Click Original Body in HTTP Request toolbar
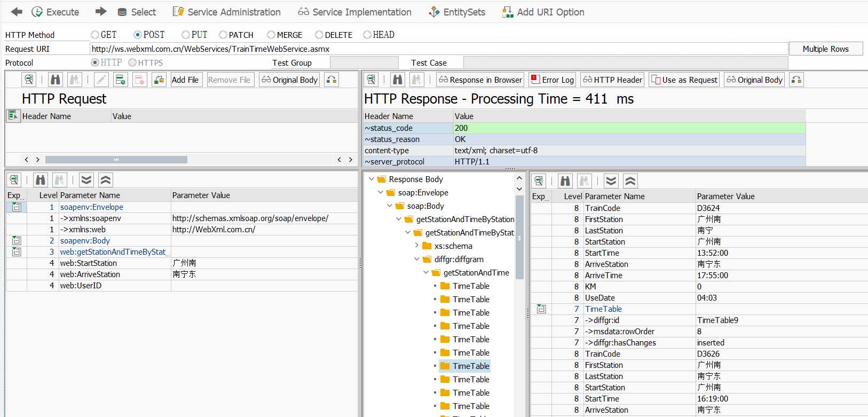 click(x=290, y=80)
